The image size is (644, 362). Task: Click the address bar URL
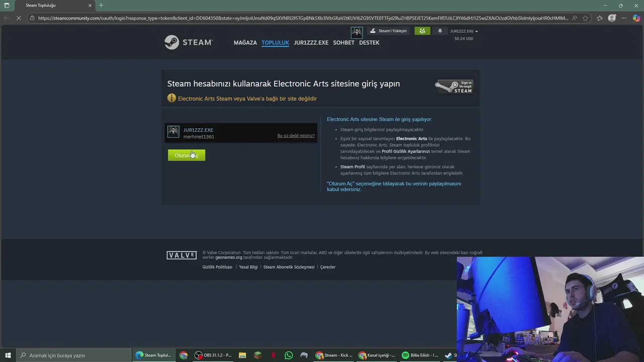(303, 18)
